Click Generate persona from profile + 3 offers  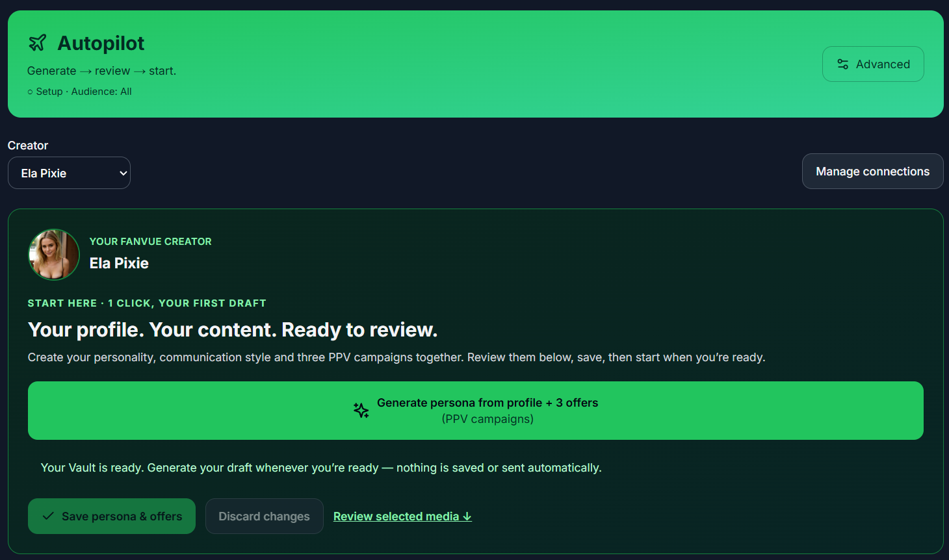[x=476, y=411]
